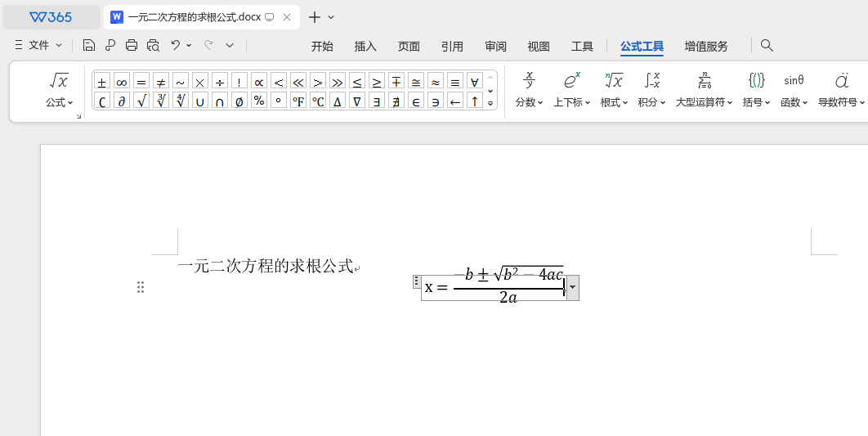The image size is (868, 436).
Task: Insert the empty set ∅ symbol
Action: click(x=239, y=101)
